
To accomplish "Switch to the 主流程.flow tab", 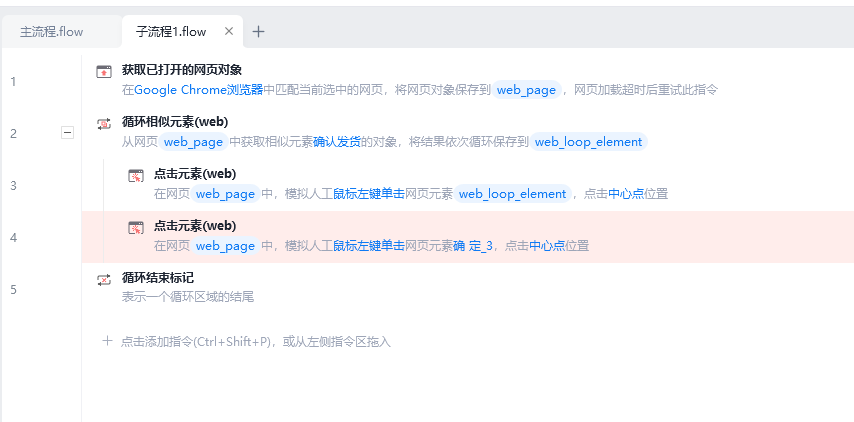I will point(52,32).
